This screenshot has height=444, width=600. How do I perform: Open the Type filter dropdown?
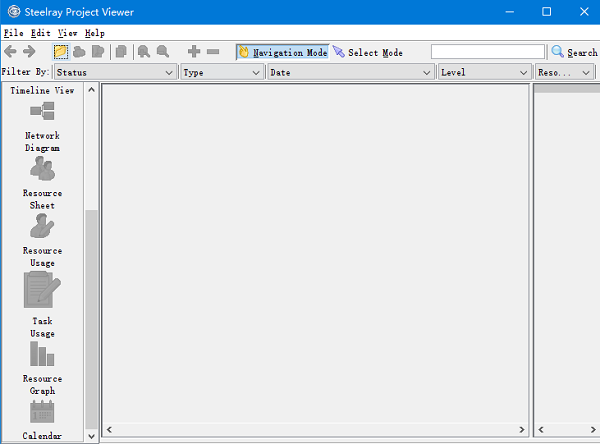tap(222, 72)
